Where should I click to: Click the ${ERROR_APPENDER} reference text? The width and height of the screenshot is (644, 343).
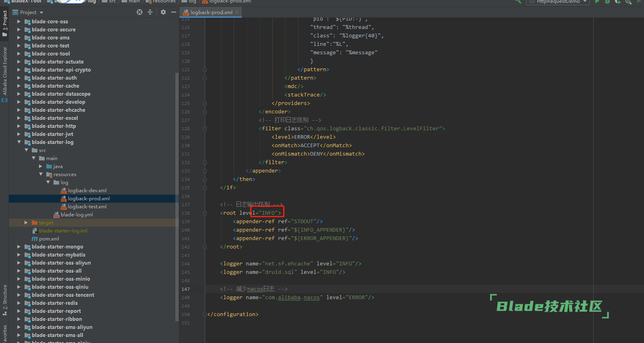321,238
